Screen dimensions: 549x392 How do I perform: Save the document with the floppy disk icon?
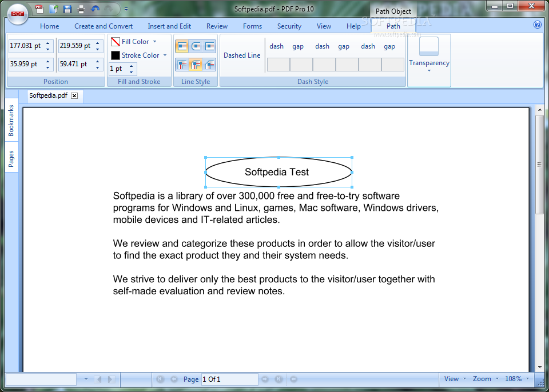coord(67,9)
